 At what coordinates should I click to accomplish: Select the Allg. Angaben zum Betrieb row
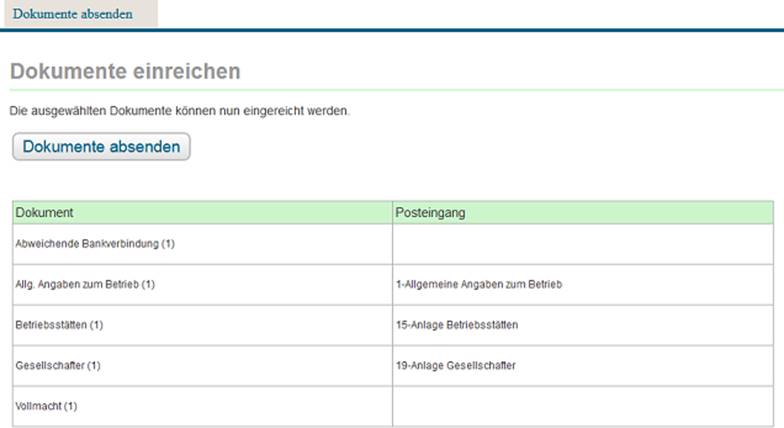pos(85,285)
